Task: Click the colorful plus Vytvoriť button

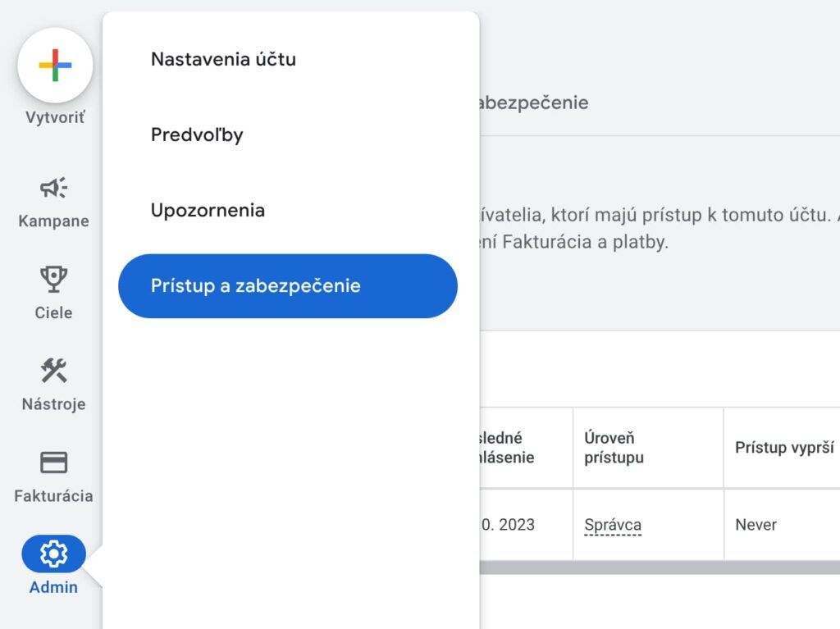Action: coord(55,66)
